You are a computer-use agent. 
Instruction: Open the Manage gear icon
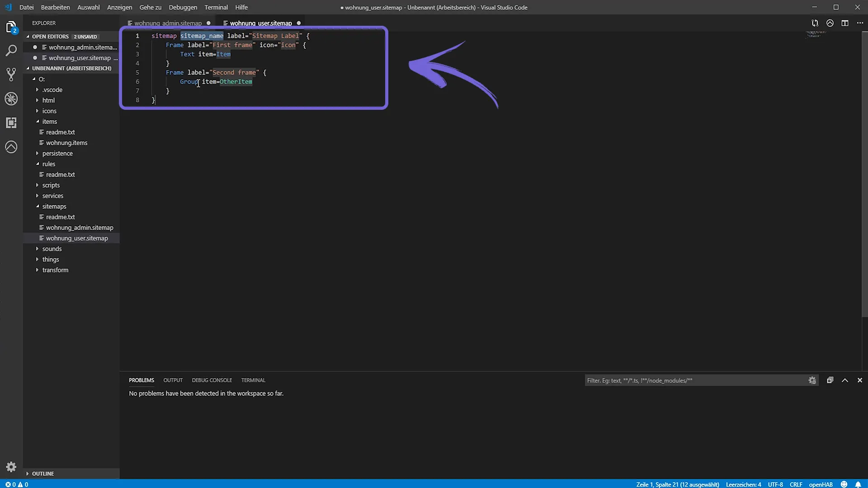tap(11, 467)
